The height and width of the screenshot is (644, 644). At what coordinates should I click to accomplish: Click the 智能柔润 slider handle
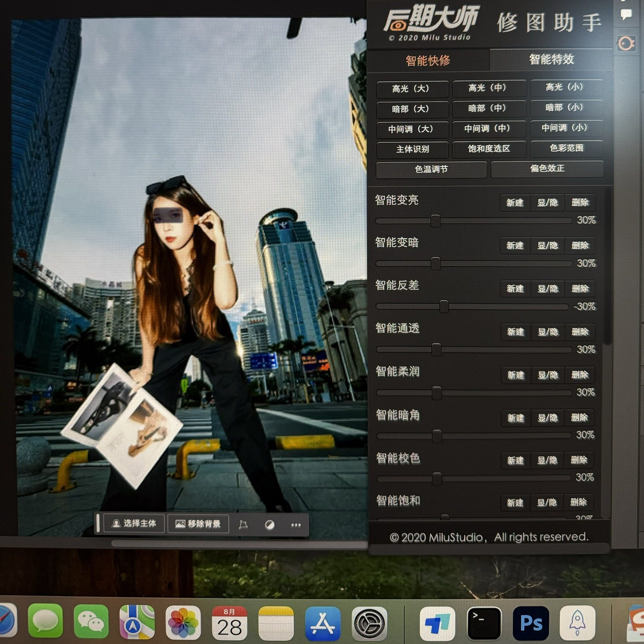pyautogui.click(x=436, y=393)
